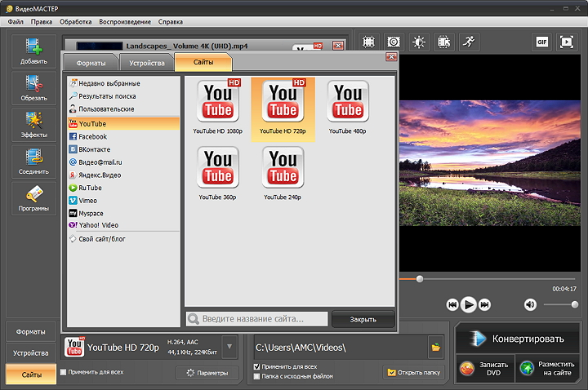Select ВКонтакте in the sites list
Image resolution: width=588 pixels, height=390 pixels.
pyautogui.click(x=124, y=149)
